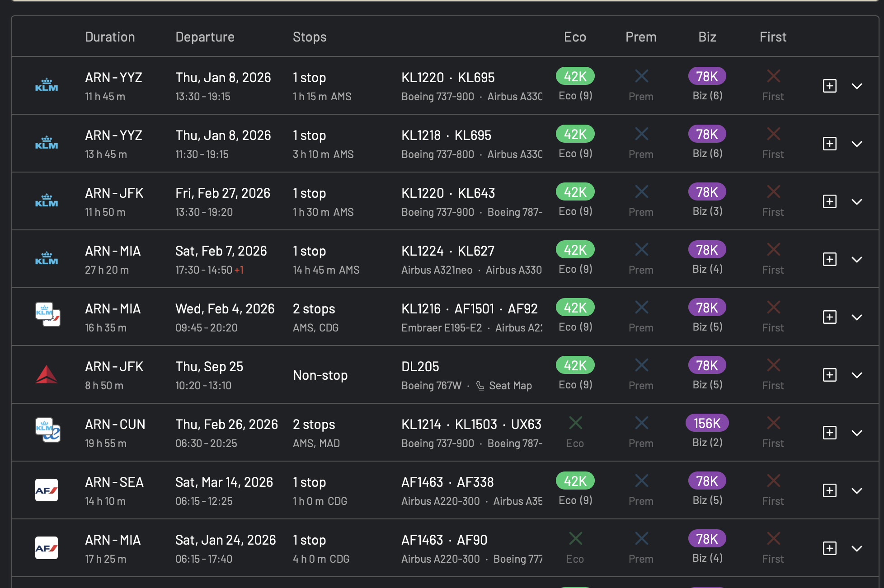Screen dimensions: 884x588
Task: Click the Stops column header
Action: click(310, 37)
